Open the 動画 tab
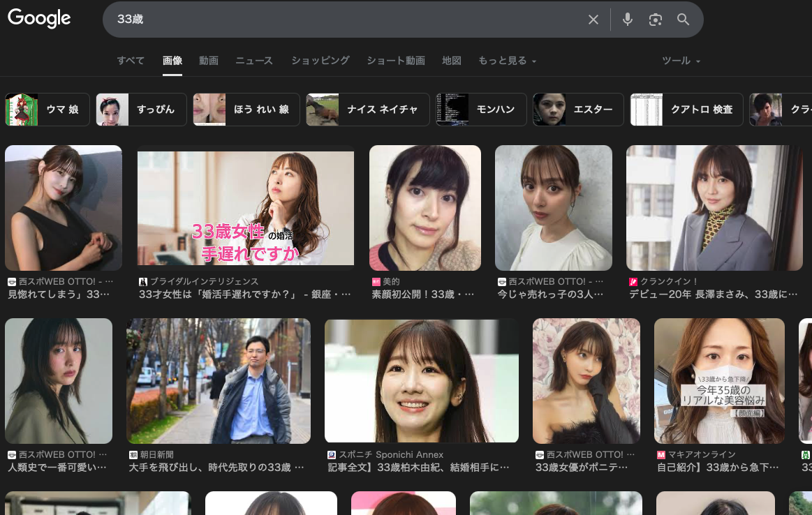The height and width of the screenshot is (515, 812). pos(209,61)
